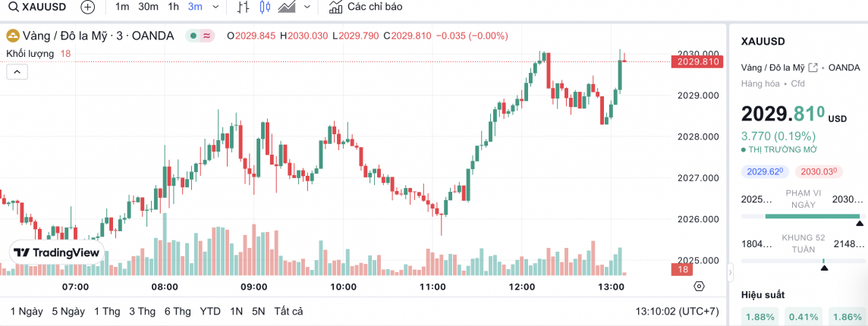Collapse the indicator legend chevron
The height and width of the screenshot is (326, 868).
17,72
